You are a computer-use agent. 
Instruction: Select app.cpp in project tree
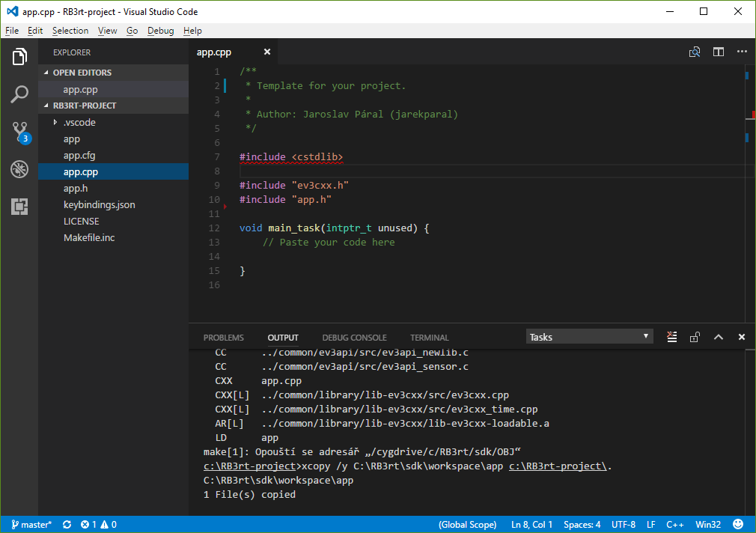[113, 171]
